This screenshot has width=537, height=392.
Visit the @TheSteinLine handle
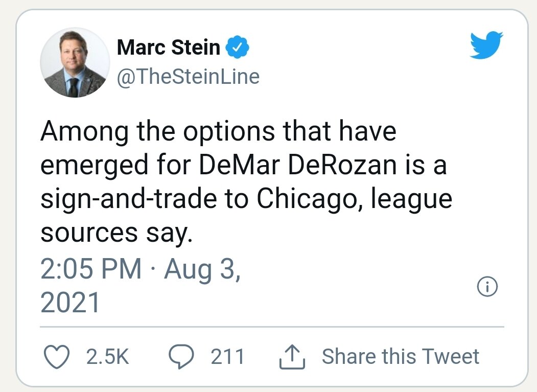pos(188,77)
